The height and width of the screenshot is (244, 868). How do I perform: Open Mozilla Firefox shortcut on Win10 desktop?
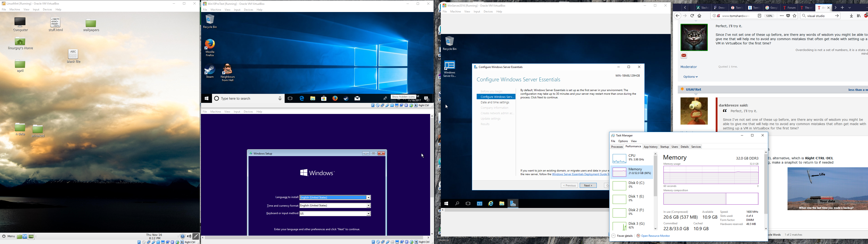click(210, 47)
